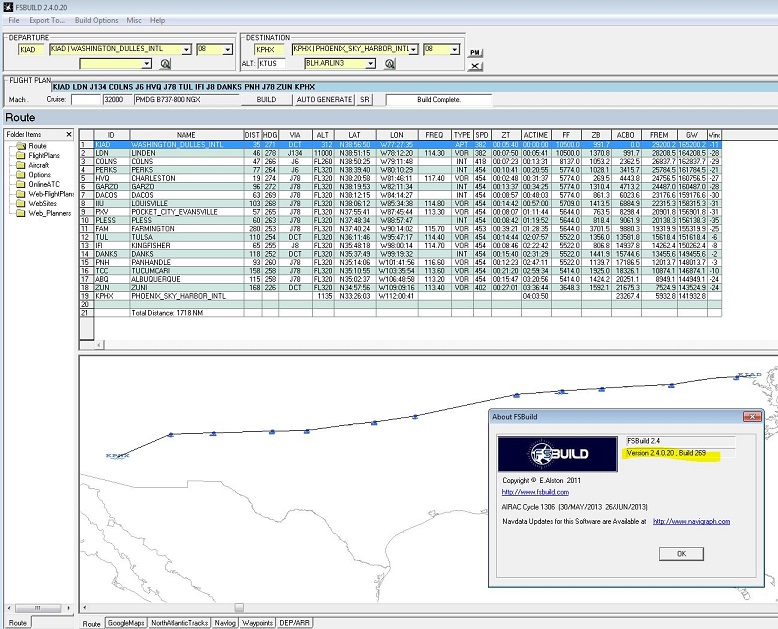Expand the departure runway dropdown
The image size is (778, 629).
227,49
